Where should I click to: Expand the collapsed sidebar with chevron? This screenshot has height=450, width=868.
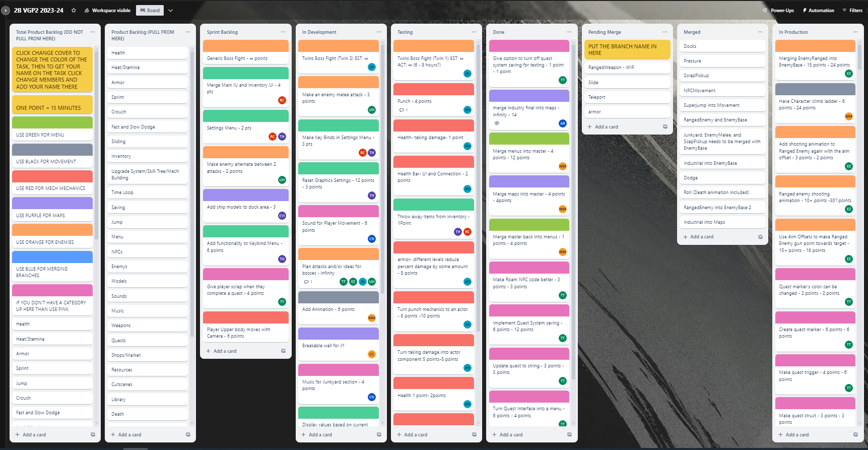click(x=6, y=10)
